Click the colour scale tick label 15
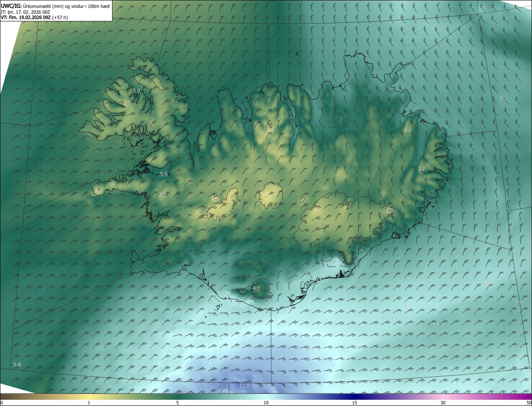The height and width of the screenshot is (406, 532). coord(355,403)
